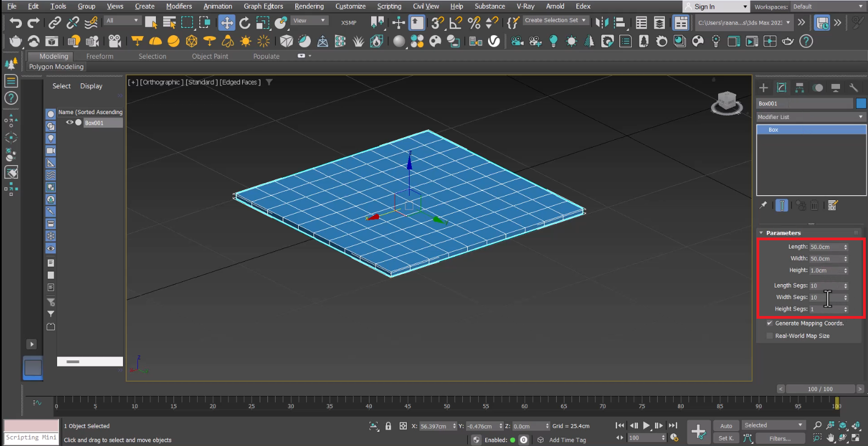Open the Utilities wrench panel icon

853,88
